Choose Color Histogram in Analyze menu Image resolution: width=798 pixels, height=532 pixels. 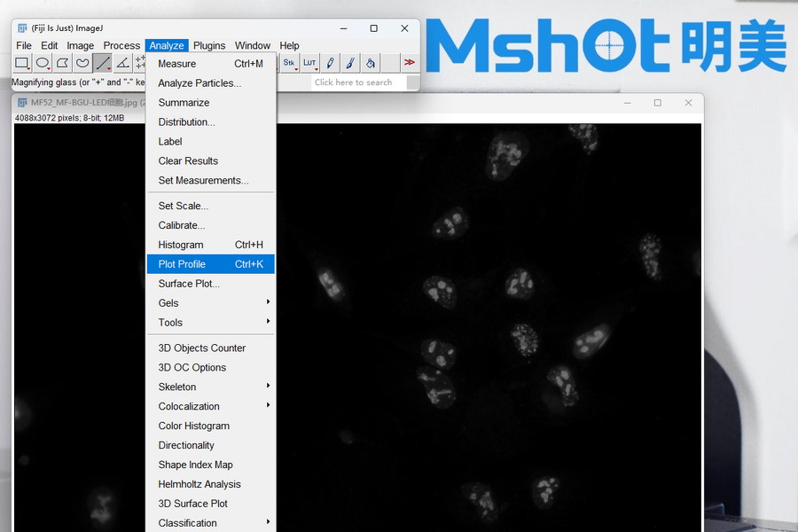pyautogui.click(x=194, y=426)
